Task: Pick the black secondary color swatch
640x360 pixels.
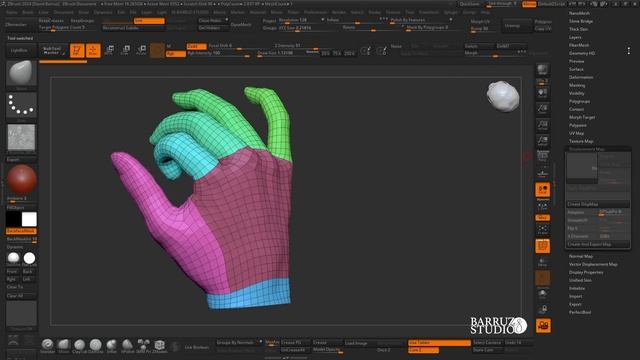Action: coord(13,219)
